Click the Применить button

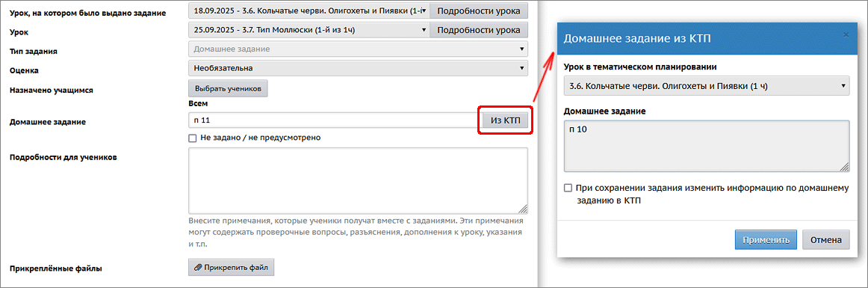tap(766, 240)
